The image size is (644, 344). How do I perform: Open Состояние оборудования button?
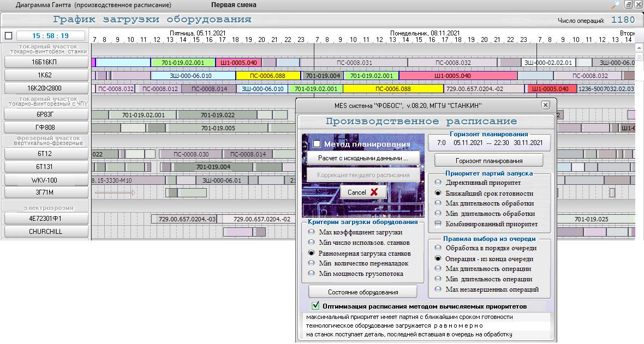pos(362,292)
